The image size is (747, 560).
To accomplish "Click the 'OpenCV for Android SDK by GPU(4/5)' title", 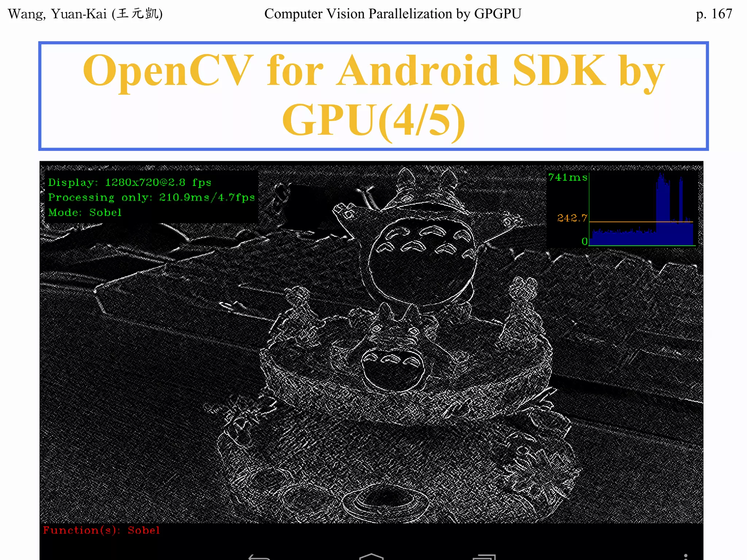I will 373,96.
